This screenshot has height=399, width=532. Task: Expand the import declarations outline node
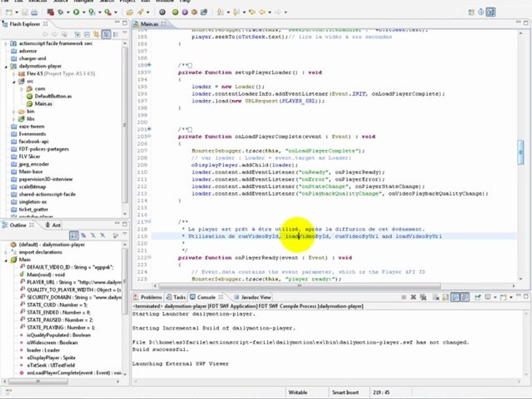[6, 252]
